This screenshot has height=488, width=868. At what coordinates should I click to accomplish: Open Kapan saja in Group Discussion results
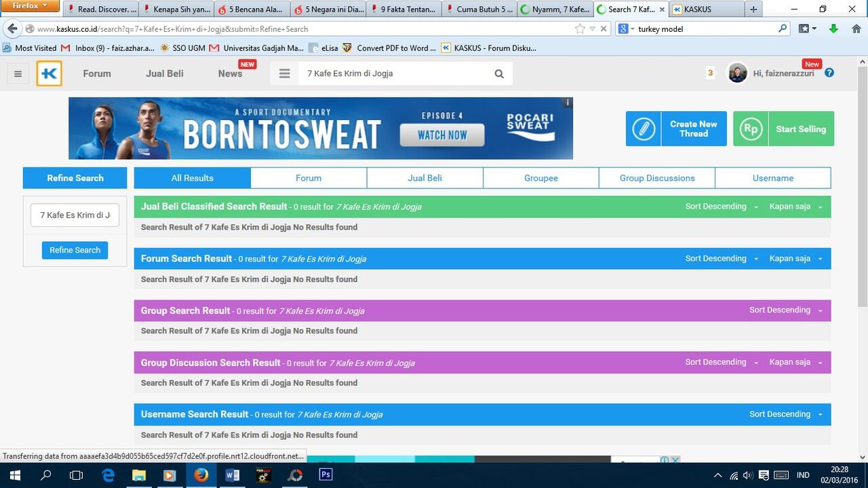[x=795, y=362]
